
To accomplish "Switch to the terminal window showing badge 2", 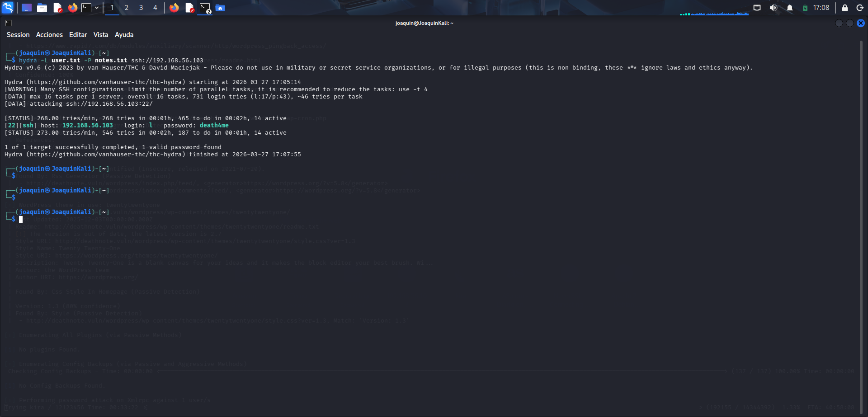I will pos(205,8).
